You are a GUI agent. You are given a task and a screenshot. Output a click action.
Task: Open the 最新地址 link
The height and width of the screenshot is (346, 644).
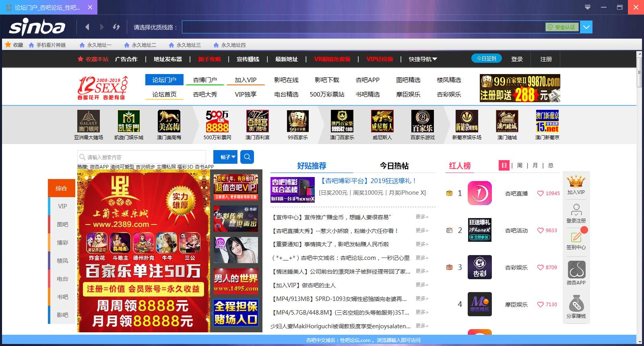point(287,59)
